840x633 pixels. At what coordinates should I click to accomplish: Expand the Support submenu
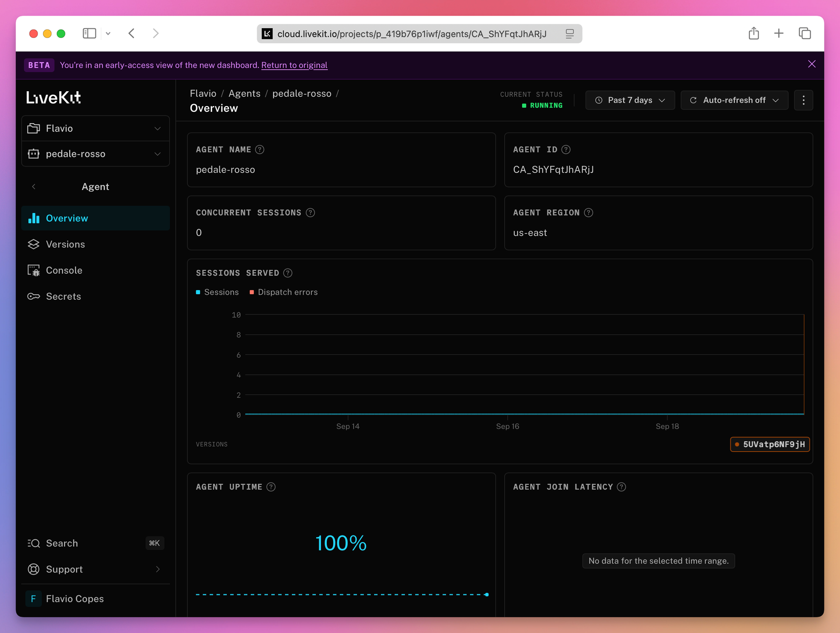coord(95,569)
